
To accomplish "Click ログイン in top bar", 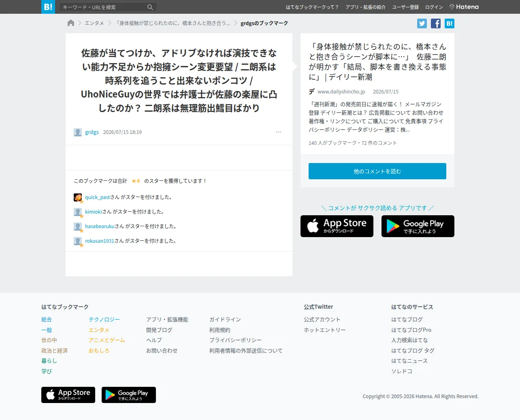I will pos(434,7).
